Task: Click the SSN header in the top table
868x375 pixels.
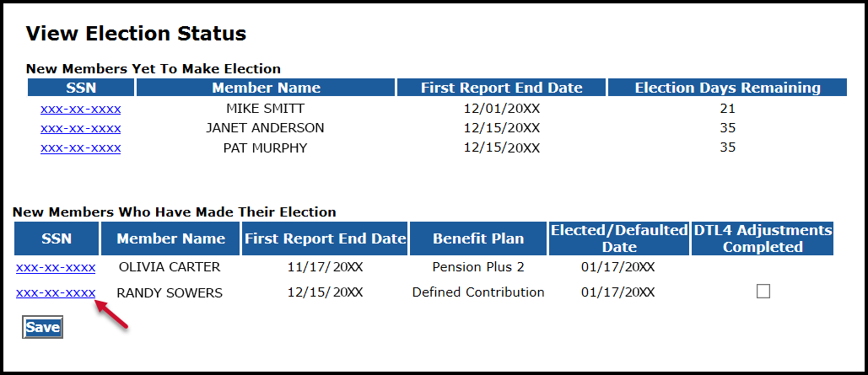Action: (x=81, y=88)
